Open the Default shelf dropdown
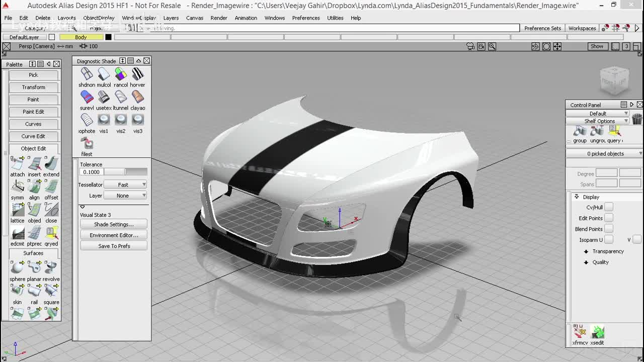This screenshot has height=362, width=644. pyautogui.click(x=598, y=114)
